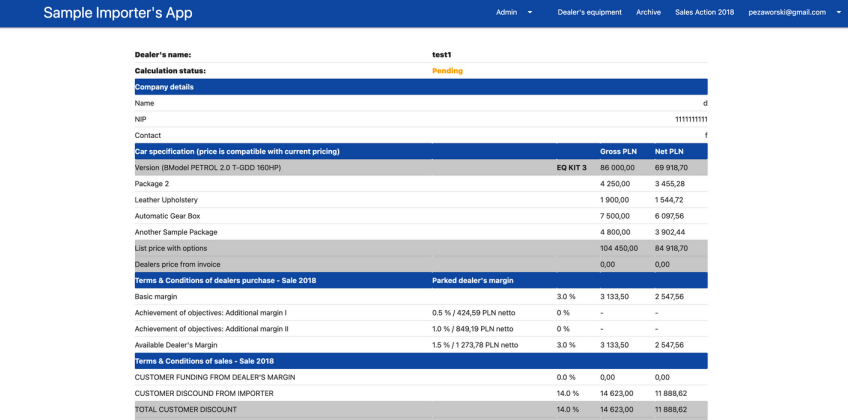This screenshot has width=848, height=420.
Task: Click the Sample Importer's App brand title
Action: 118,13
